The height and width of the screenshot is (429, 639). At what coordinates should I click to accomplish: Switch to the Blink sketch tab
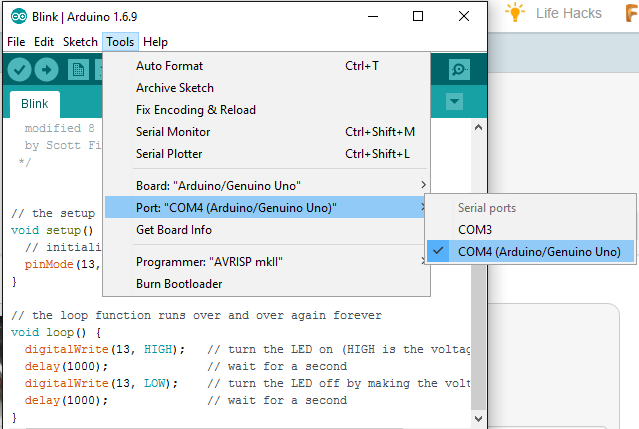click(x=35, y=104)
